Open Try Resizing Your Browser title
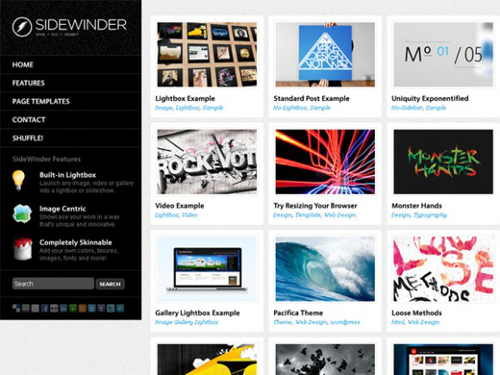The image size is (500, 375). click(x=315, y=206)
